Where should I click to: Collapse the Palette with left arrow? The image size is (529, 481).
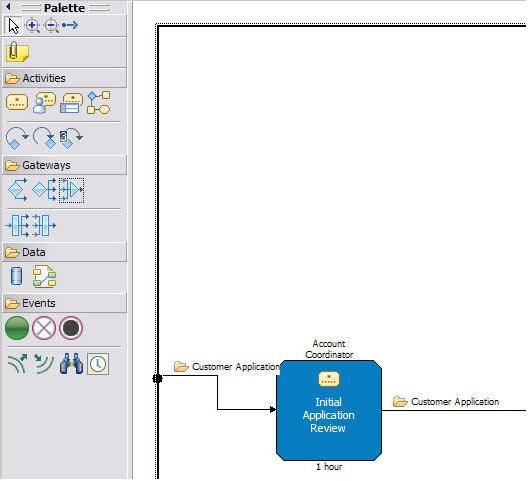pyautogui.click(x=8, y=7)
